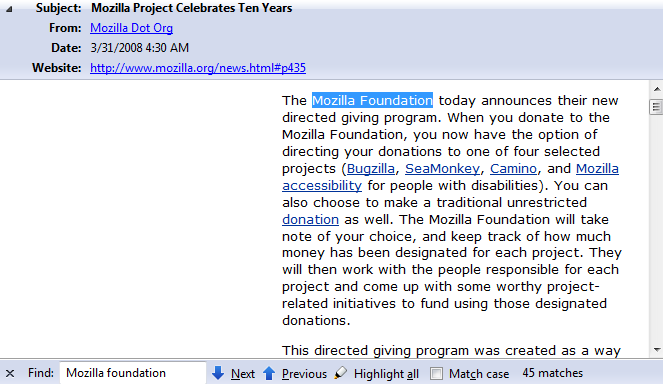Open the Camino link
Screen dimensions: 663x384
[x=513, y=169]
